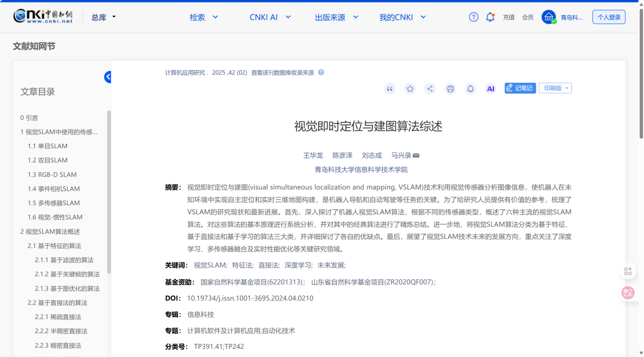The height and width of the screenshot is (357, 644).
Task: Open the 出版来源 menu
Action: tap(336, 17)
